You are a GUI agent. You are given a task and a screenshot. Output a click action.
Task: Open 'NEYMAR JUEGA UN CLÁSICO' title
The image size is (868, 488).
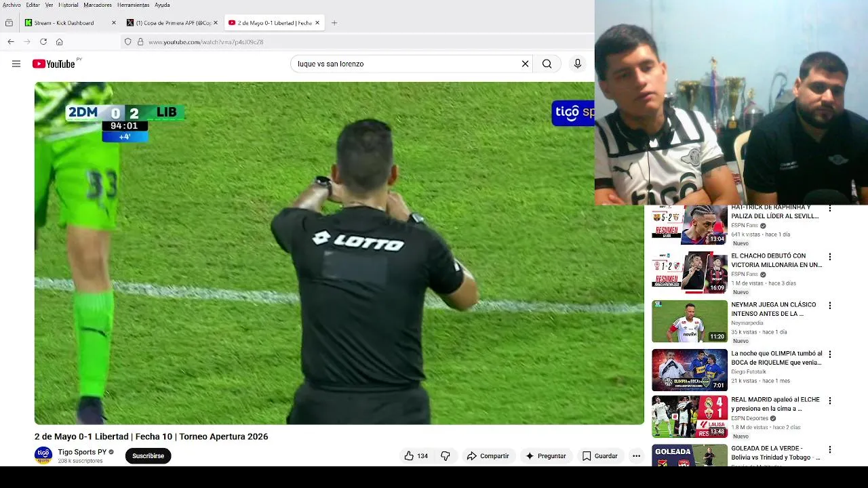coord(774,309)
